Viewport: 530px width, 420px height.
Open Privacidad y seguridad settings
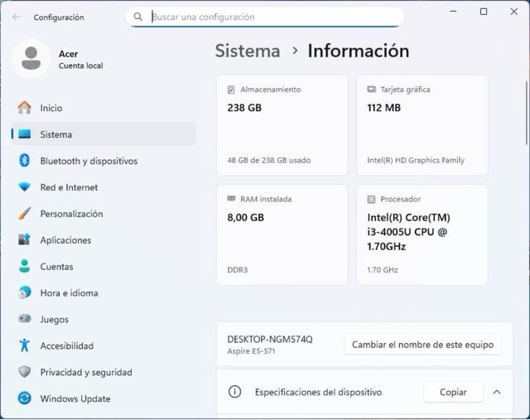104,372
